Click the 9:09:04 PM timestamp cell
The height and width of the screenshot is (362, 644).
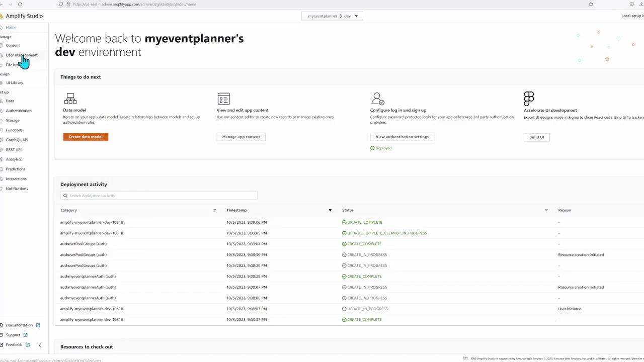pos(247,244)
